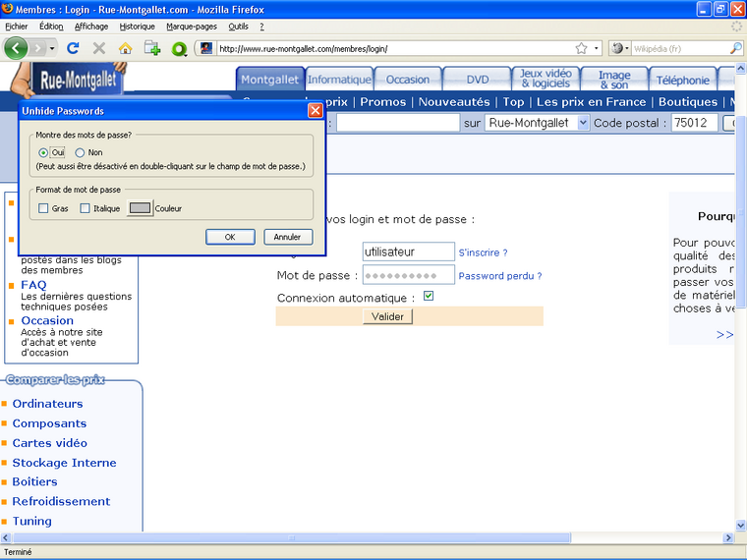Reload the page with the Refresh icon
This screenshot has width=747, height=560.
click(73, 48)
